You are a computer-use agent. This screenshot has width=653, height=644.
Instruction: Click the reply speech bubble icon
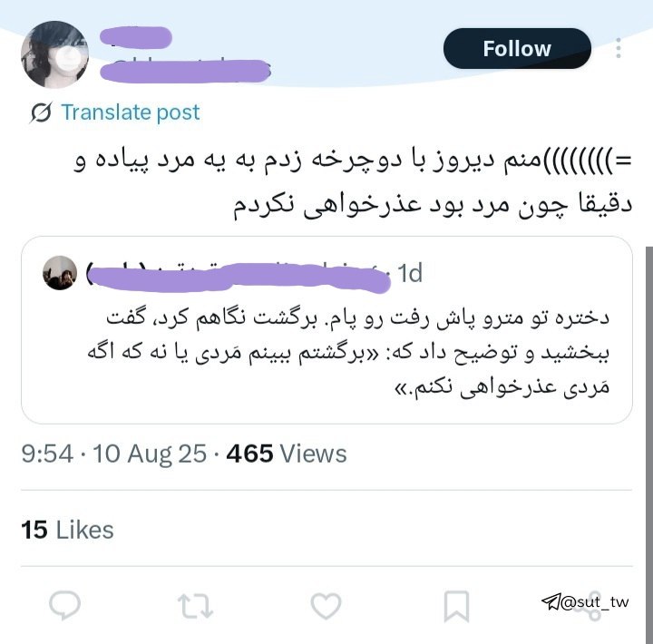[65, 606]
